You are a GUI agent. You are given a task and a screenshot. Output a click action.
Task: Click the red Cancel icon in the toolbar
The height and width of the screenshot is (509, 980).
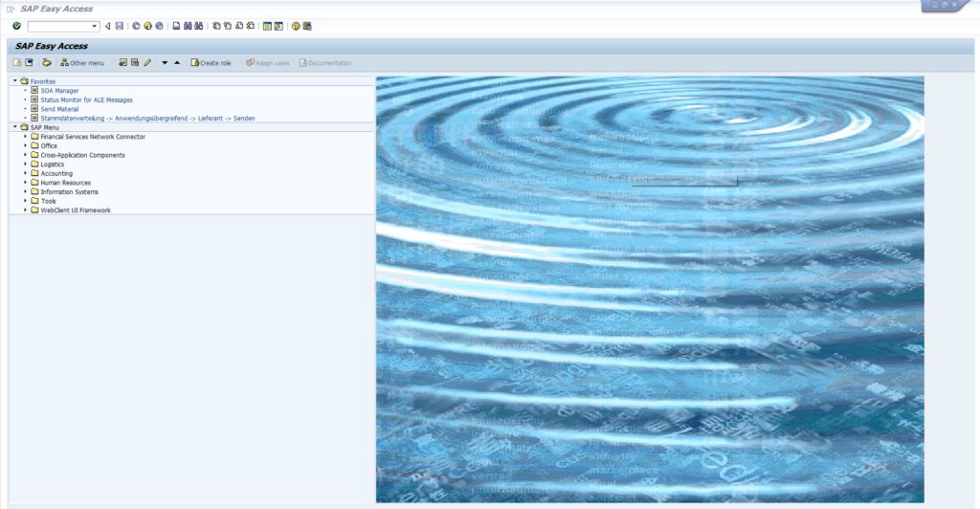point(159,26)
